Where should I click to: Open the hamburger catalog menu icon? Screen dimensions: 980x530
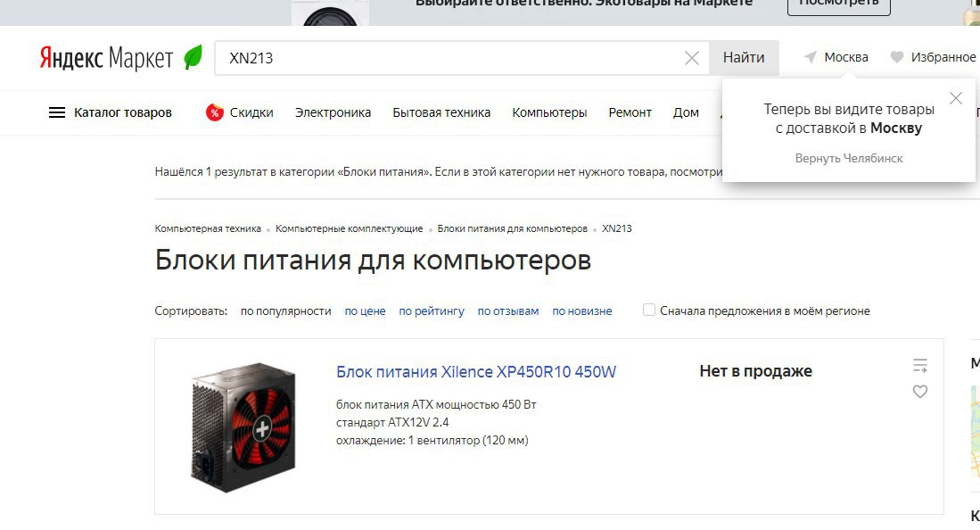(x=57, y=112)
